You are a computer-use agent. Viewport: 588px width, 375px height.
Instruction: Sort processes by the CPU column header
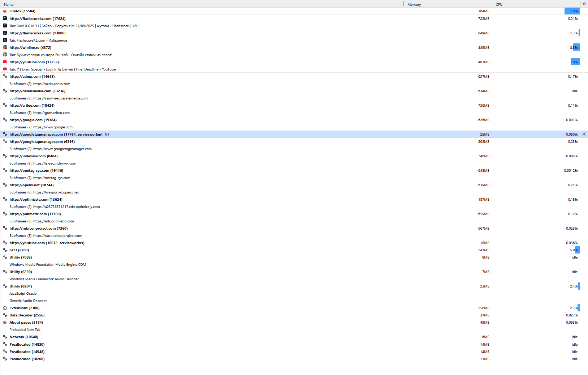(536, 4)
